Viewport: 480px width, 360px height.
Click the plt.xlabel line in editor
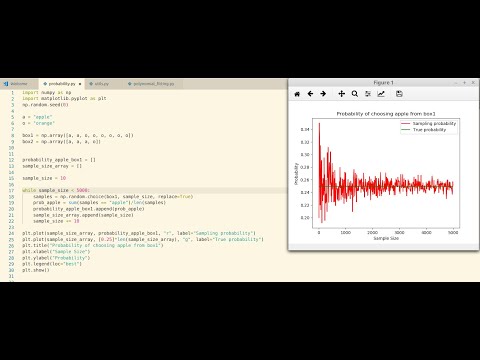56,252
